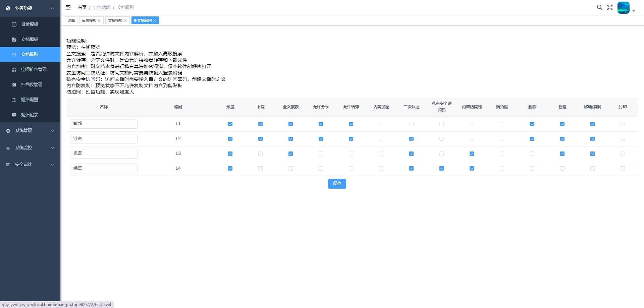Click the 目录模板 sidebar icon

[x=14, y=24]
